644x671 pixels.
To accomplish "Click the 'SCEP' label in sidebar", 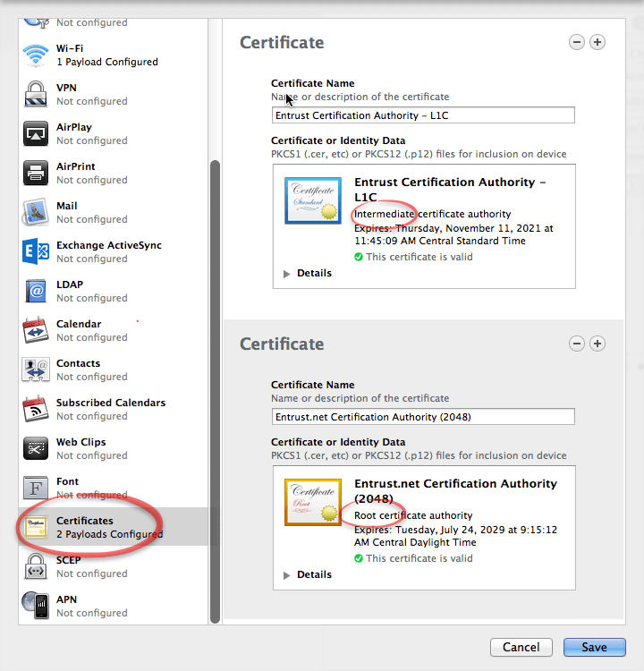I will [69, 560].
